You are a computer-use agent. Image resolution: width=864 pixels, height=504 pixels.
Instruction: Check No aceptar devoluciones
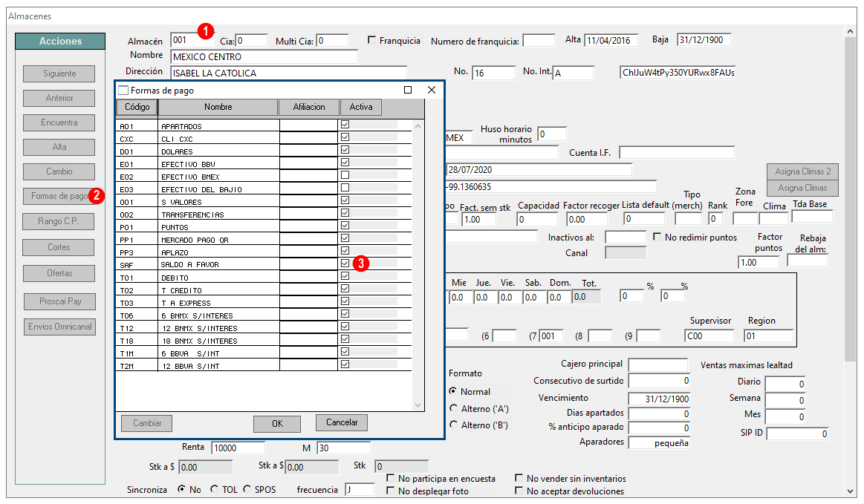click(x=519, y=491)
